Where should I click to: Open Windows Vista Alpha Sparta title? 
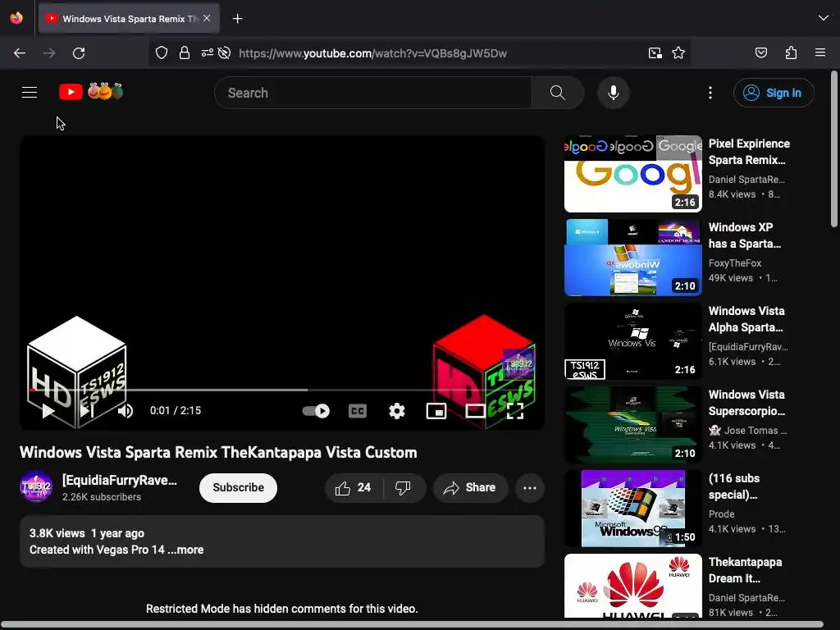746,319
